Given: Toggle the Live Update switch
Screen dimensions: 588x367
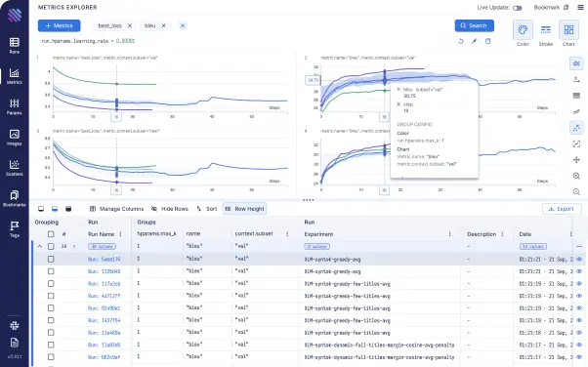Looking at the screenshot, I should click(x=517, y=8).
